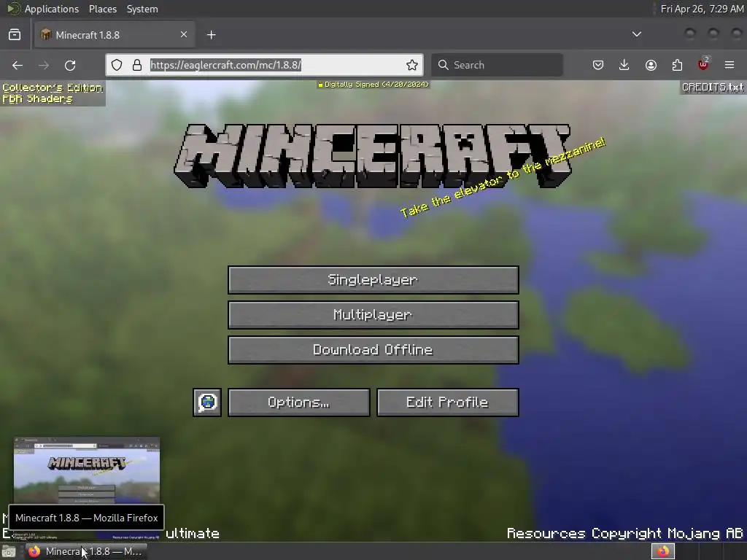Open the Multiplayer server list
747x560 pixels.
(x=373, y=315)
